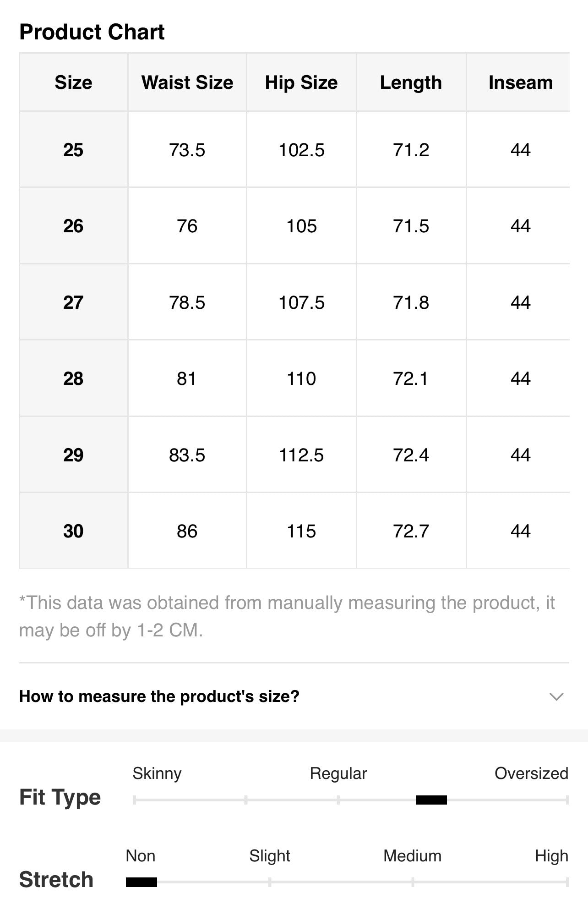Click the 73.5 waist size cell
This screenshot has width=588, height=904.
click(187, 150)
